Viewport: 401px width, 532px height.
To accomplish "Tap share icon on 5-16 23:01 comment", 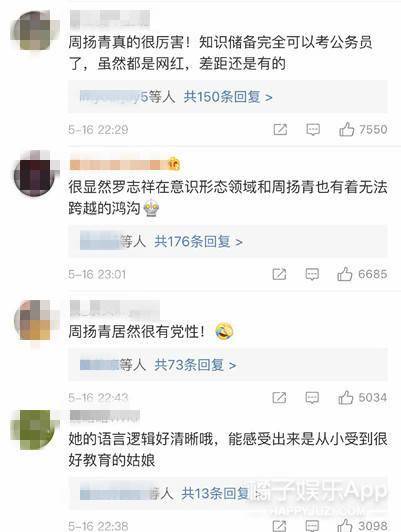I will point(280,274).
